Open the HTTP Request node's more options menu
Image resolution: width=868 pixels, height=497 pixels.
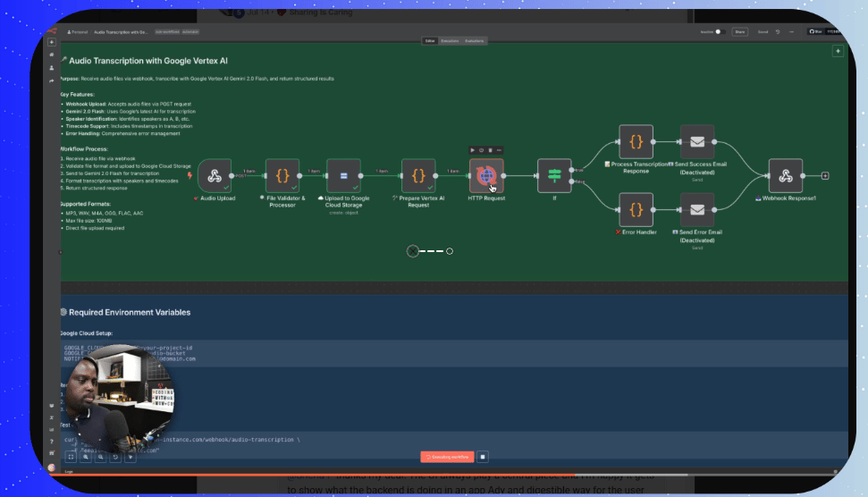[x=499, y=150]
